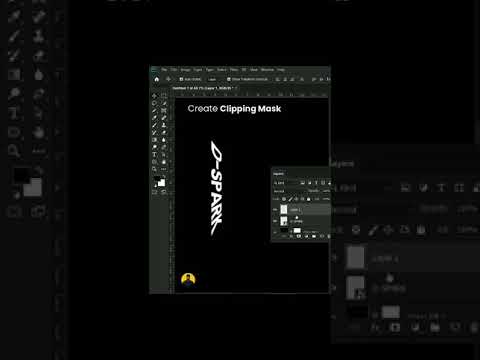Select the Horizontal Type tool
480x360 pixels.
point(154,154)
